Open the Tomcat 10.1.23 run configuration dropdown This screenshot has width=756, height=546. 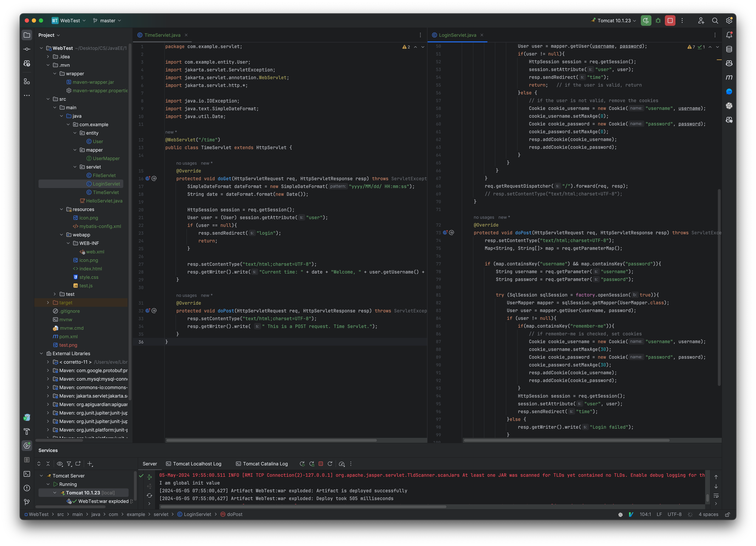coord(615,20)
